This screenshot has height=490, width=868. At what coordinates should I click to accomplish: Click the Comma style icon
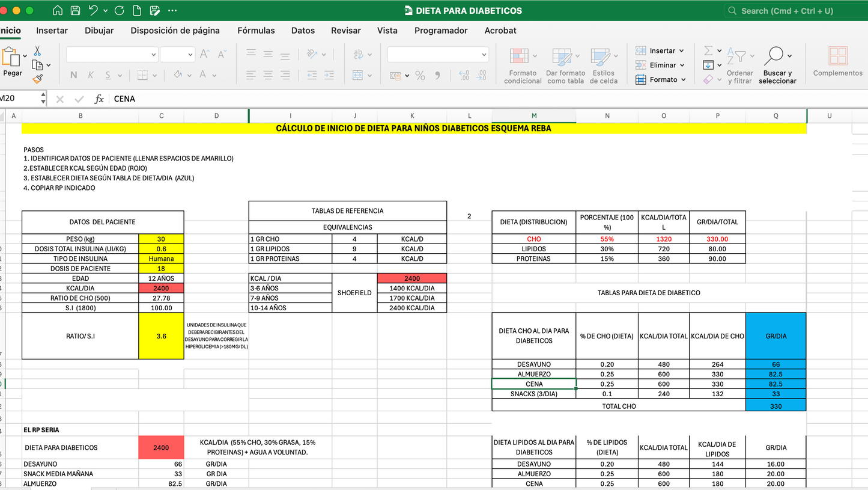pyautogui.click(x=437, y=75)
